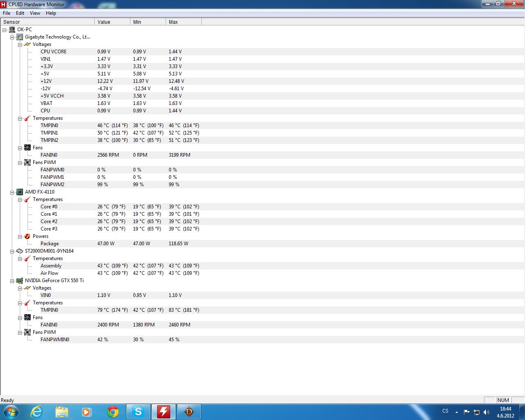Image resolution: width=525 pixels, height=420 pixels.
Task: Open the Windows Start menu
Action: coord(11,412)
